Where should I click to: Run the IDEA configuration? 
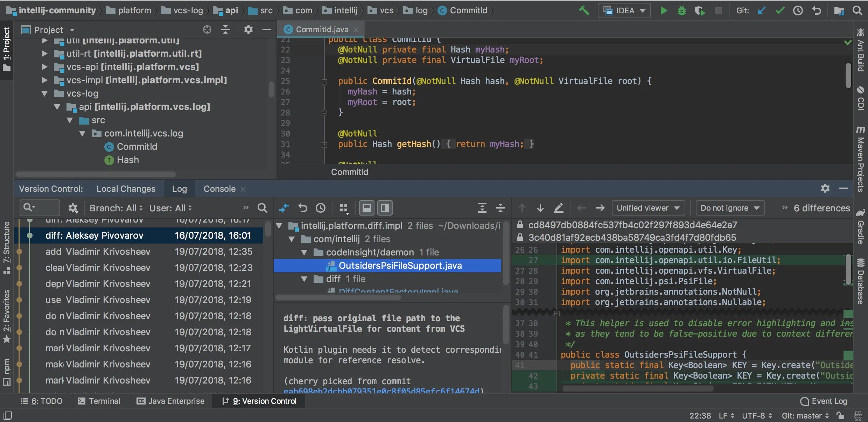pyautogui.click(x=663, y=10)
